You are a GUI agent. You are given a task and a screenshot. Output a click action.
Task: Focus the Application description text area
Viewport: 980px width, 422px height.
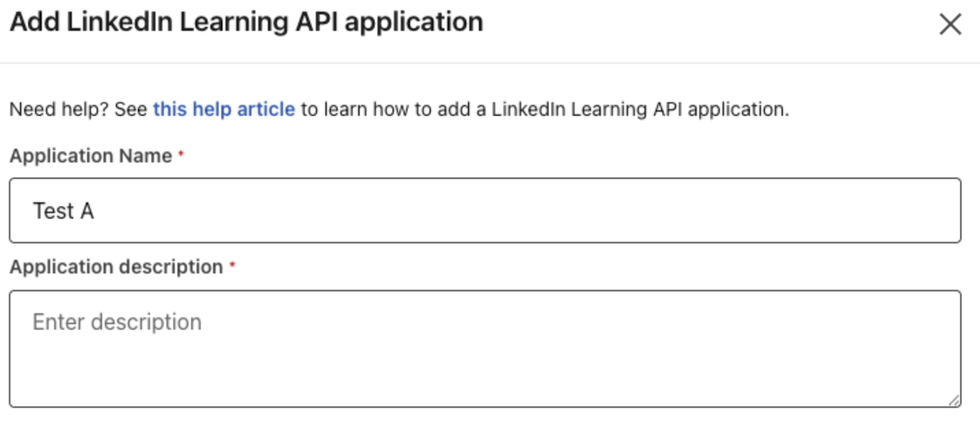(x=485, y=349)
